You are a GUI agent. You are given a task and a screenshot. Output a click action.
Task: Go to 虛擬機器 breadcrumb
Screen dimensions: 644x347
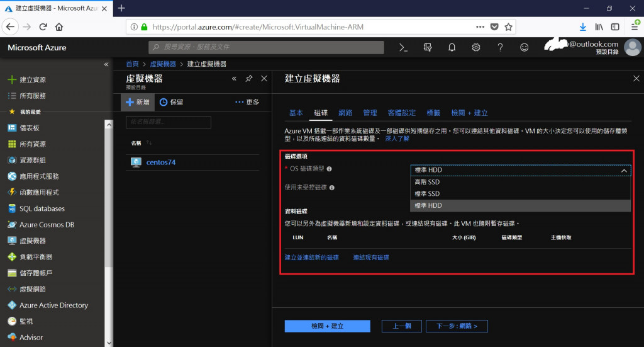[x=163, y=64]
